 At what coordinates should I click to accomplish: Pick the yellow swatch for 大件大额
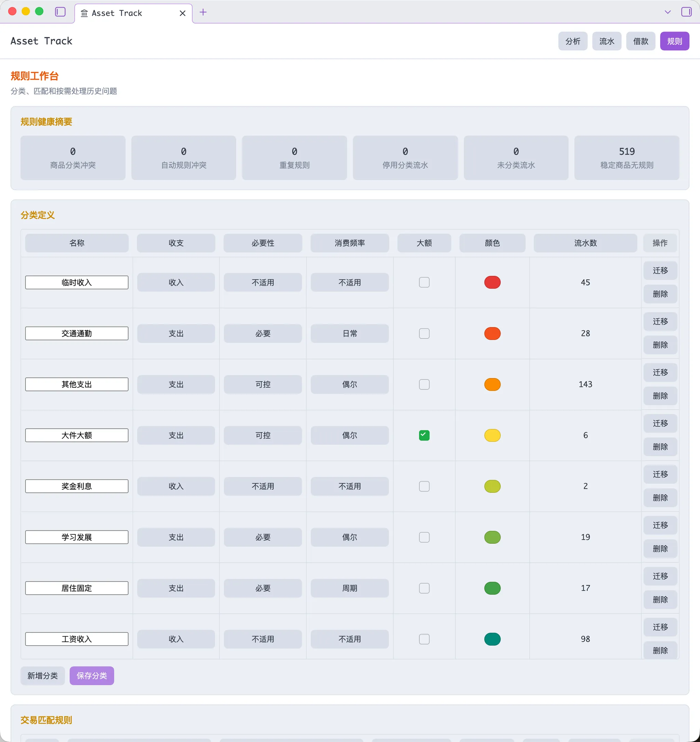(x=492, y=435)
